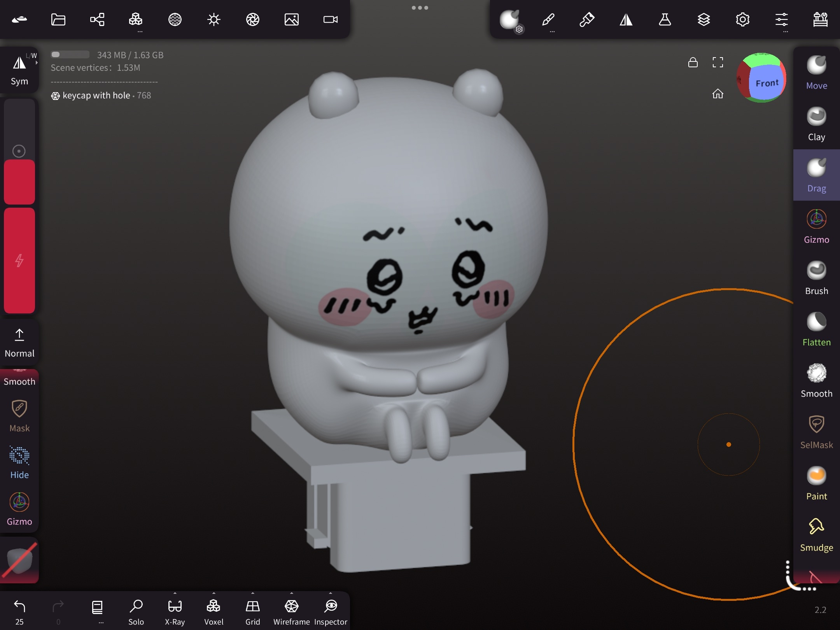Toggle Wireframe display

[x=291, y=611]
